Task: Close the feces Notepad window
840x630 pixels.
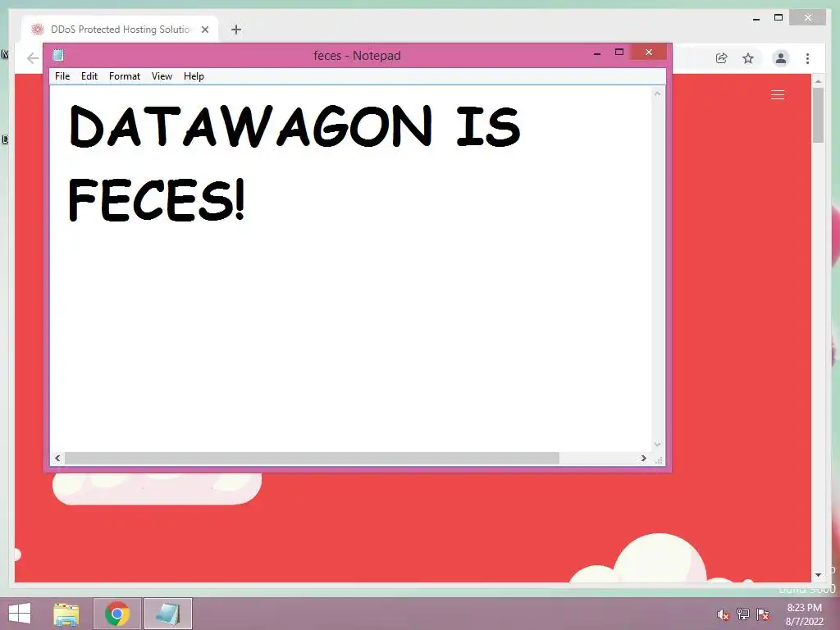Action: pos(649,52)
